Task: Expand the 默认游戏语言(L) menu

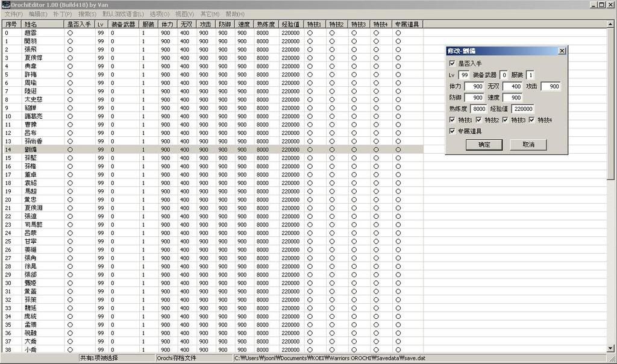Action: pyautogui.click(x=123, y=14)
